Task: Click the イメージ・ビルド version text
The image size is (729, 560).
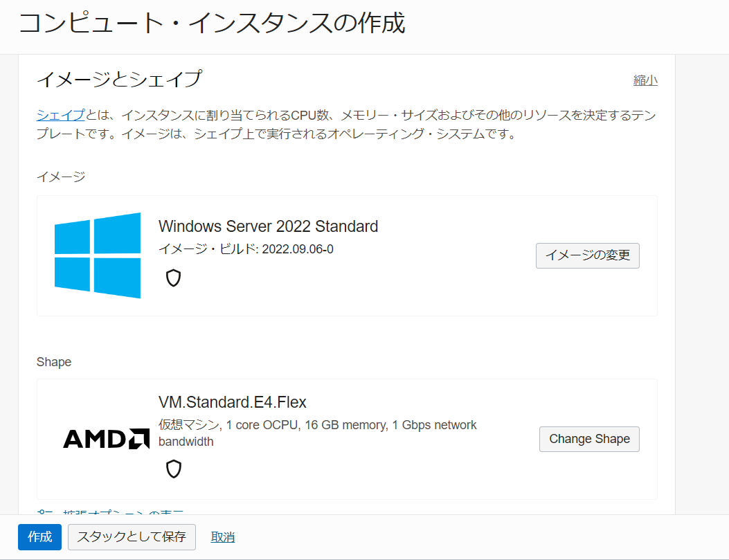Action: (246, 249)
